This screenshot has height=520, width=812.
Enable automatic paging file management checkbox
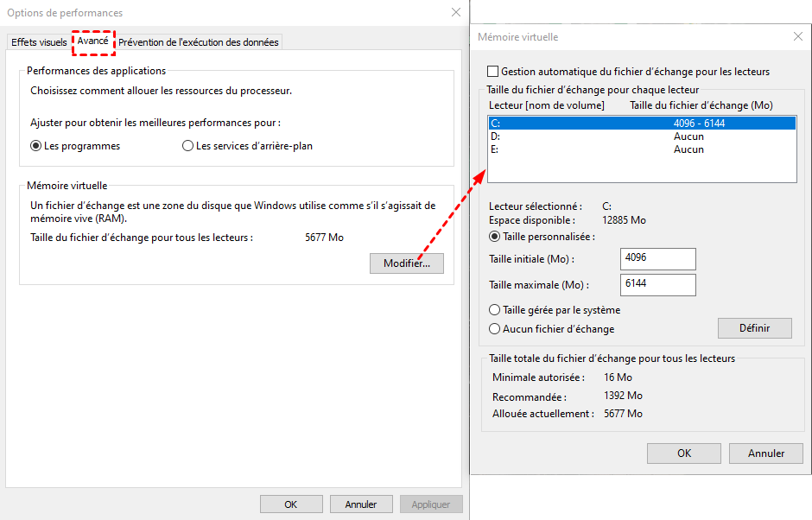pyautogui.click(x=493, y=72)
